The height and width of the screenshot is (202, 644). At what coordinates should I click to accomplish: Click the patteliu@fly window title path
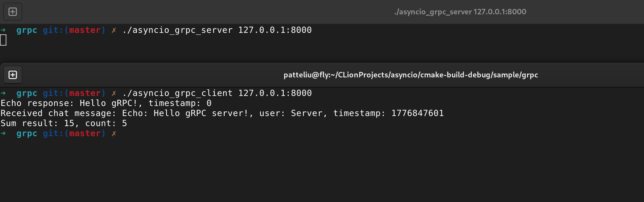(x=410, y=75)
